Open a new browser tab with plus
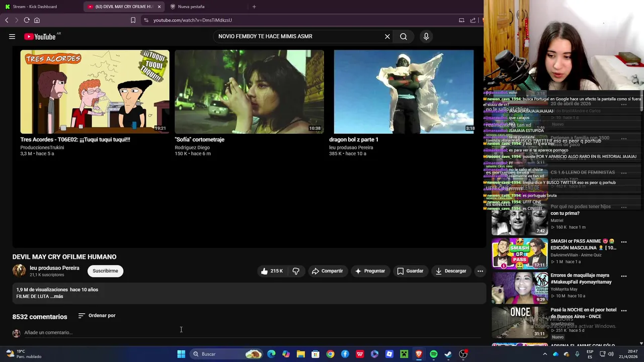Image resolution: width=644 pixels, height=362 pixels. (254, 7)
